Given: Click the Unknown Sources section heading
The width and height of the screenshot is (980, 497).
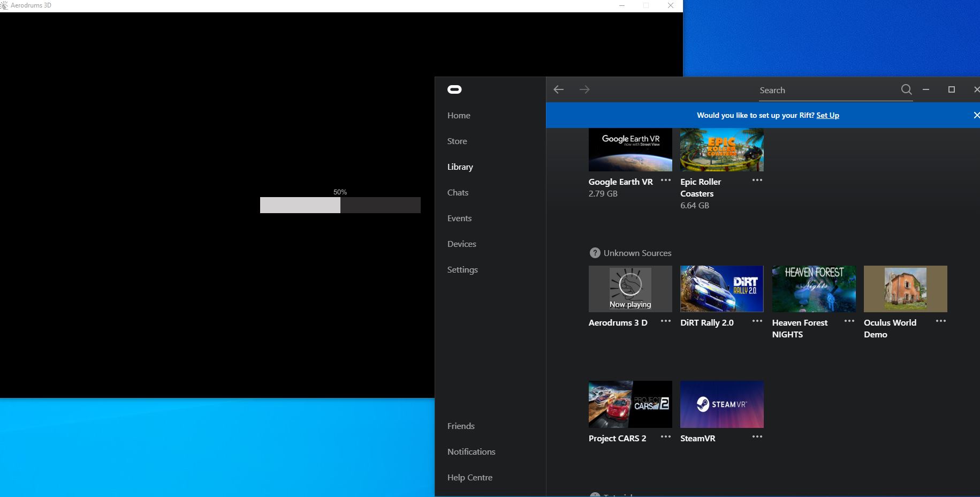Looking at the screenshot, I should 637,253.
